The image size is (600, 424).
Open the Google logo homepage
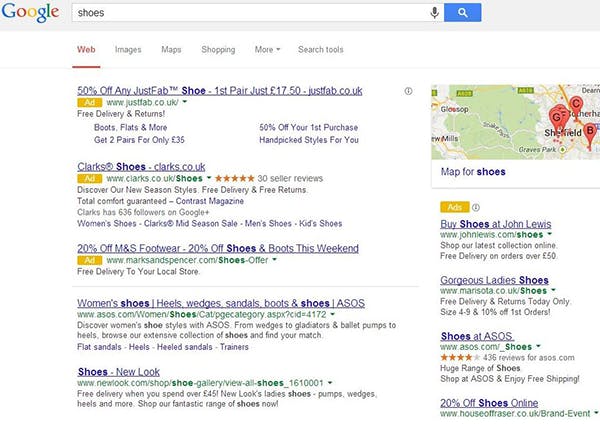pos(30,12)
